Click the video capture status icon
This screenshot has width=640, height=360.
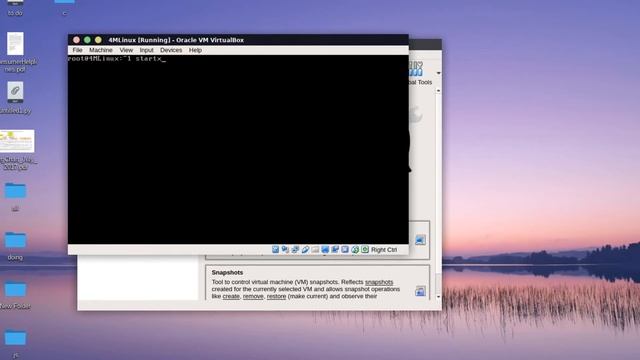(x=335, y=249)
